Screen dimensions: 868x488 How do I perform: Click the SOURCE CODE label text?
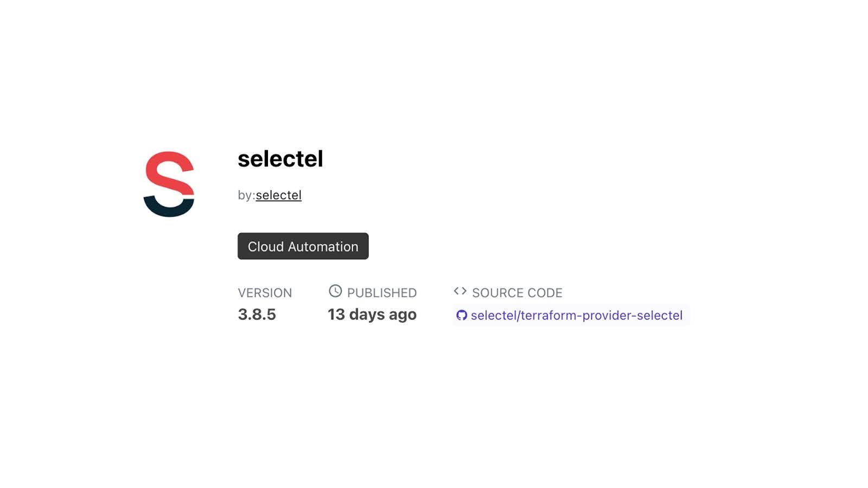tap(517, 293)
